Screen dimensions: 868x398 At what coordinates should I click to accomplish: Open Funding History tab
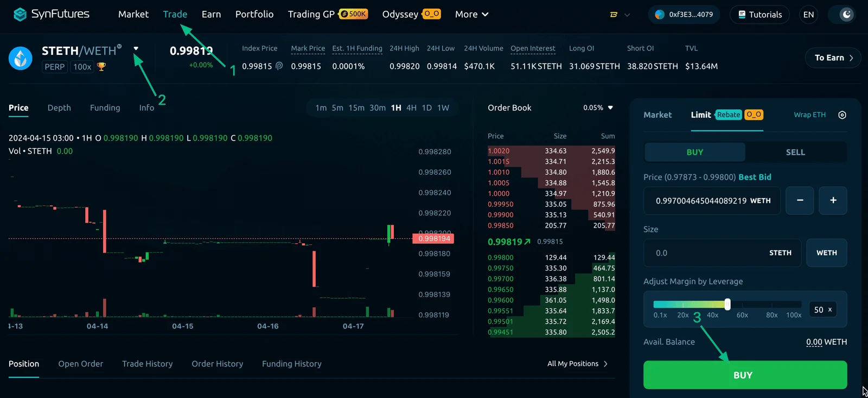click(x=292, y=364)
